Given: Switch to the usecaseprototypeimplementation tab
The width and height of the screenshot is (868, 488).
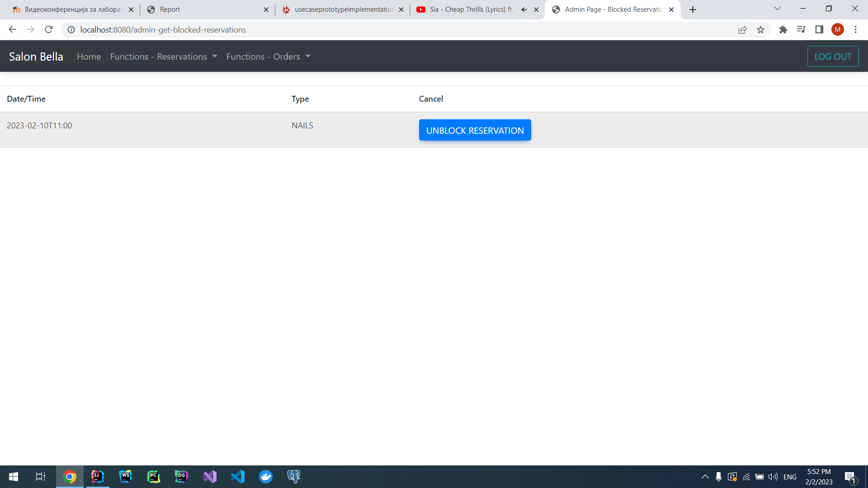Looking at the screenshot, I should pos(343,9).
